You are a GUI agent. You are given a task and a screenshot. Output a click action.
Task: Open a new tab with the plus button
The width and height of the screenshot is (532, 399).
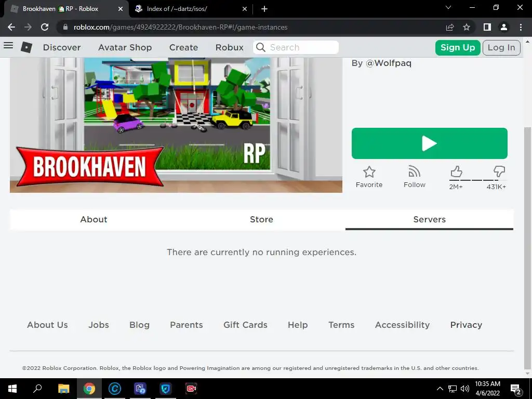pos(264,9)
